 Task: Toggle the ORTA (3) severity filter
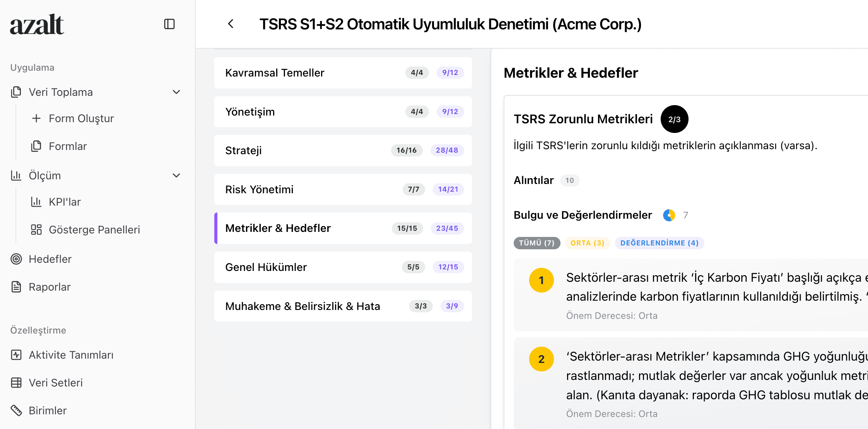(587, 243)
